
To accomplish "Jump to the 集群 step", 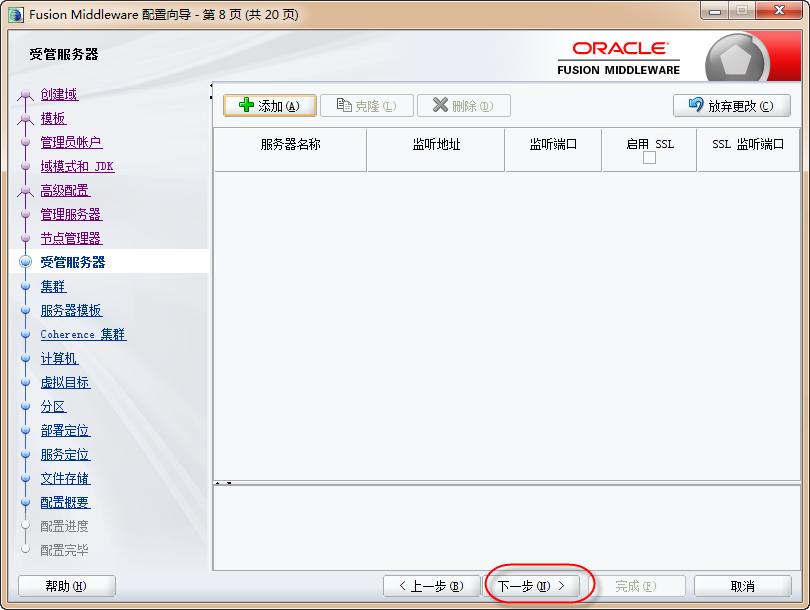I will (53, 286).
